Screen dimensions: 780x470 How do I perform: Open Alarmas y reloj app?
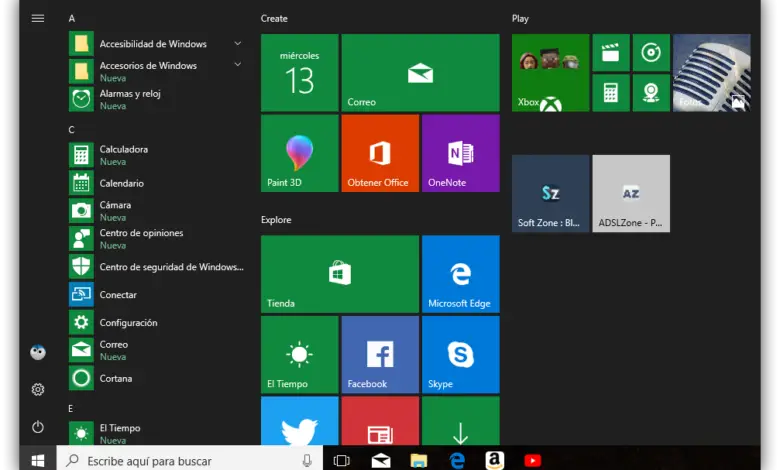click(156, 99)
